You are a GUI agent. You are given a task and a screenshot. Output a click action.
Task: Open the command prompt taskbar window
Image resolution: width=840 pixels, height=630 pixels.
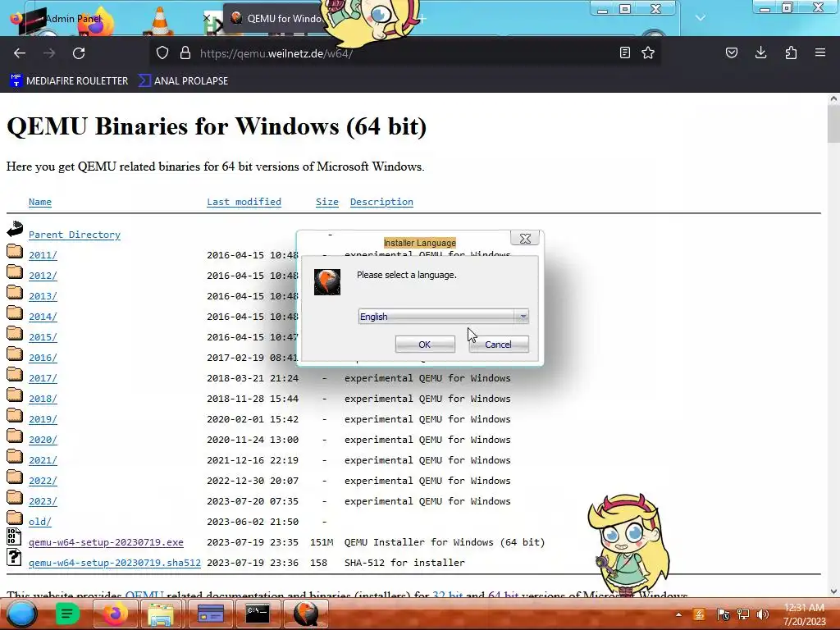[x=257, y=614]
